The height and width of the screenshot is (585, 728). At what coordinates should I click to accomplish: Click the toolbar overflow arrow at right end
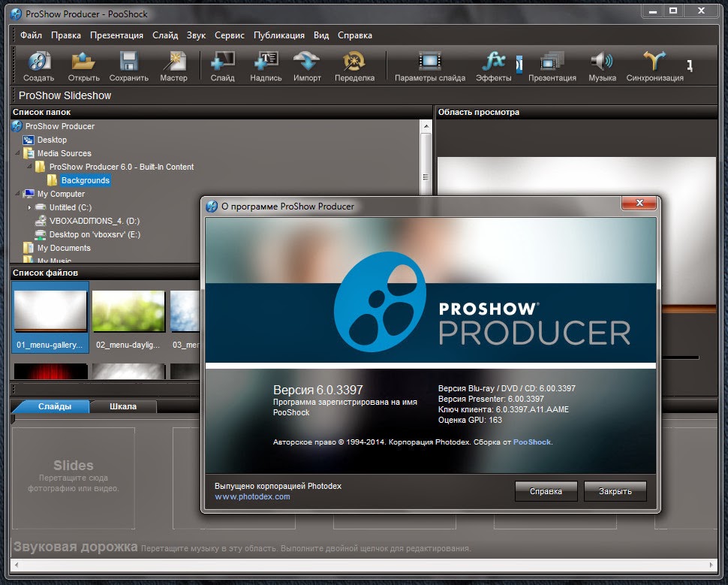click(690, 65)
